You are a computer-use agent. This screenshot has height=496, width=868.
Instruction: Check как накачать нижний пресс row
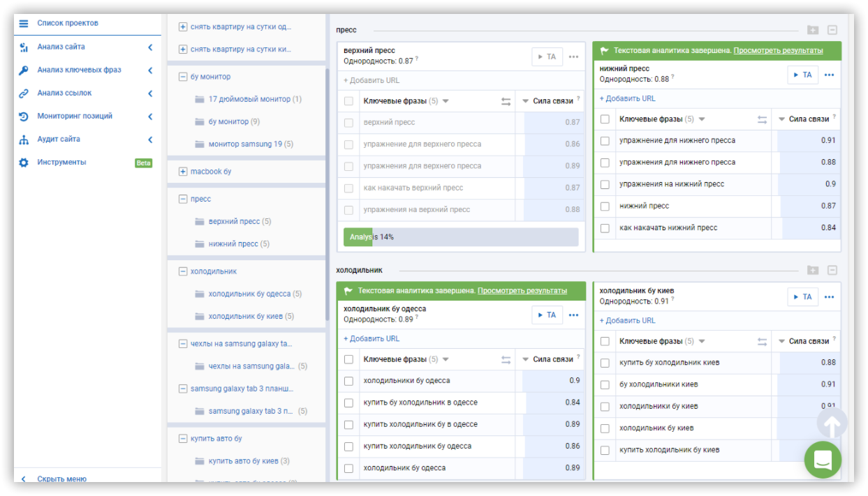[605, 228]
